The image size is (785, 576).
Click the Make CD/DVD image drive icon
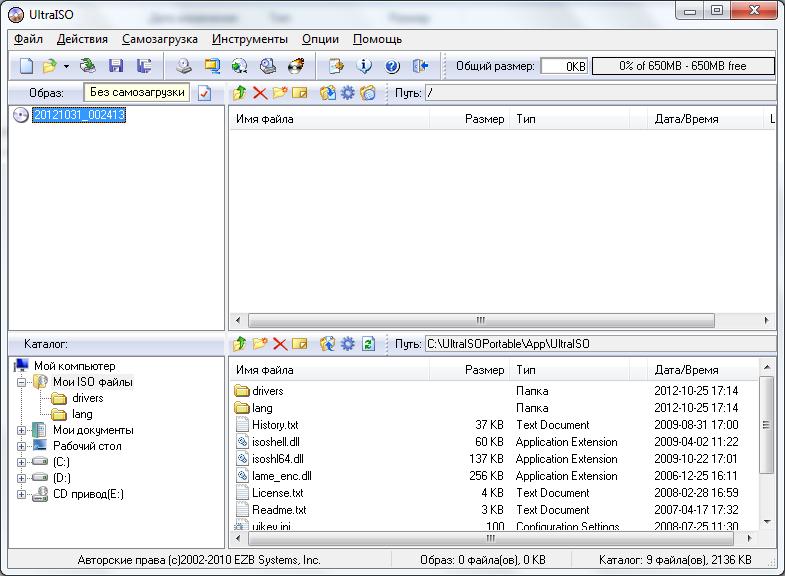184,66
